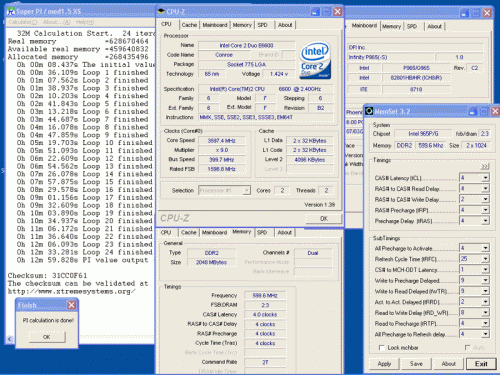The width and height of the screenshot is (500, 375).
Task: Expand MemSet timings with the >> icon
Action: (485, 166)
